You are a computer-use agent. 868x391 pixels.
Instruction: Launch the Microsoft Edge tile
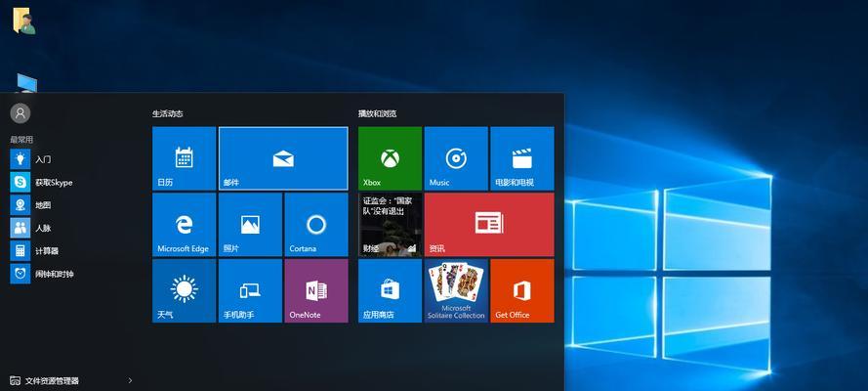pos(184,224)
